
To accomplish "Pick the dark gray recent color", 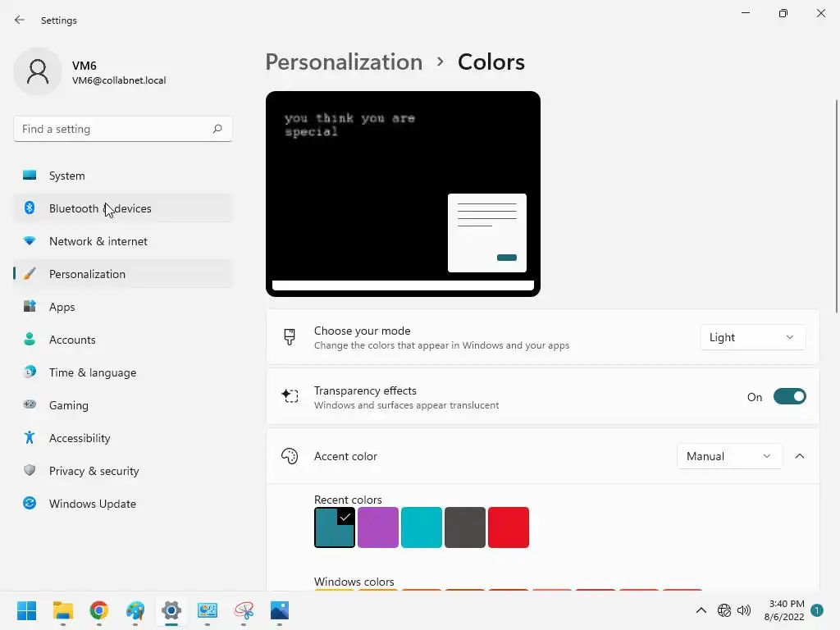I will (x=464, y=527).
